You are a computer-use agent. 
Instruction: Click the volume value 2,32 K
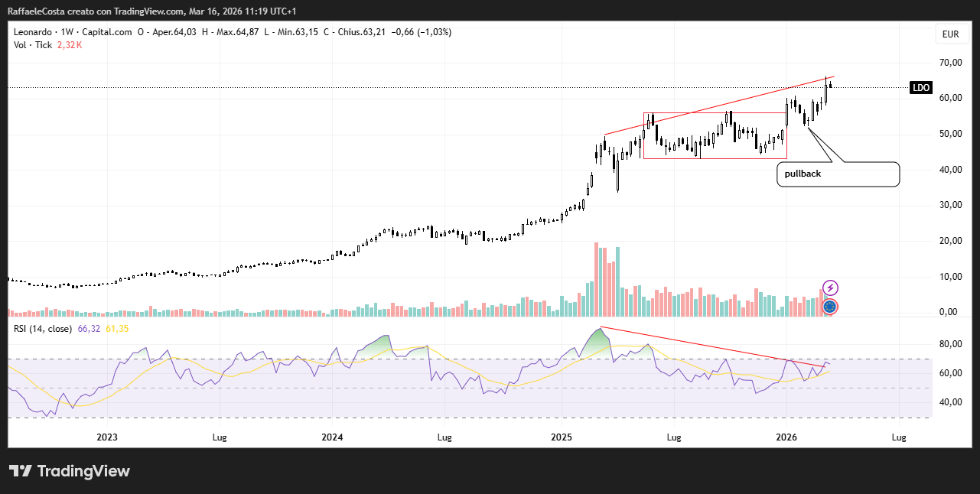[x=70, y=45]
